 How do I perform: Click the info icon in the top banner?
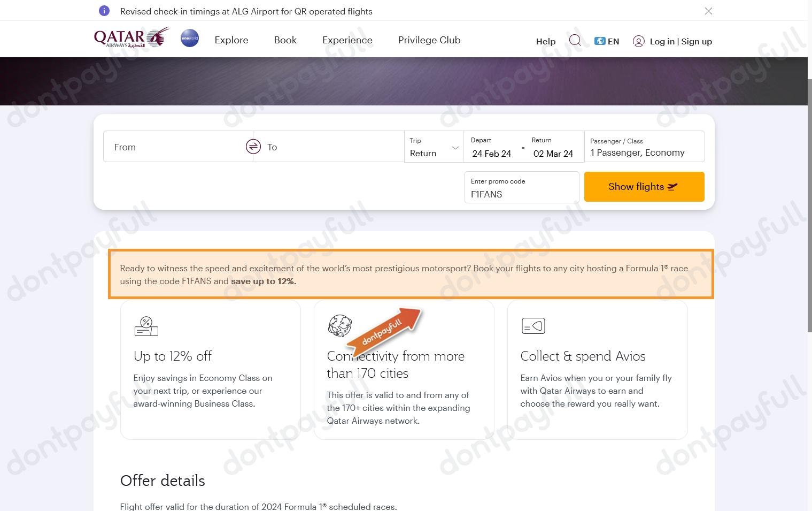[x=104, y=11]
